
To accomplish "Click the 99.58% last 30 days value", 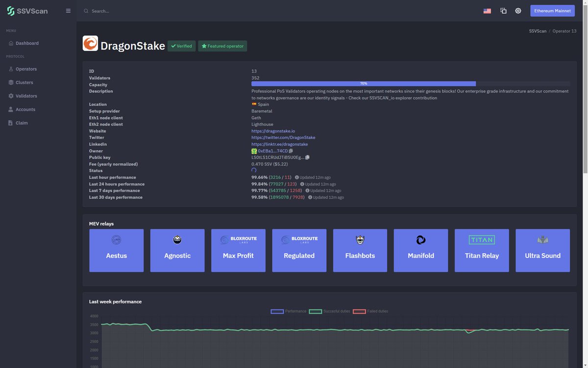I will pos(260,197).
